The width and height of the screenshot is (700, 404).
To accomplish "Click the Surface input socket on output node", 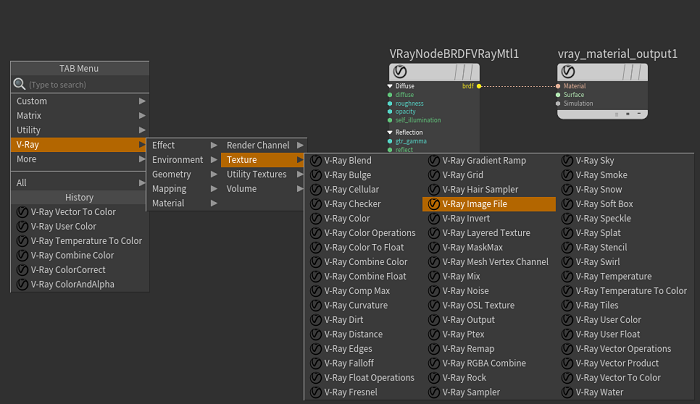I will tap(559, 95).
